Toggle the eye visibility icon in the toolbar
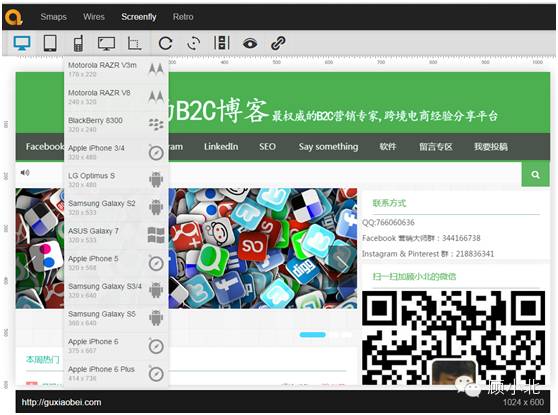 [x=250, y=43]
